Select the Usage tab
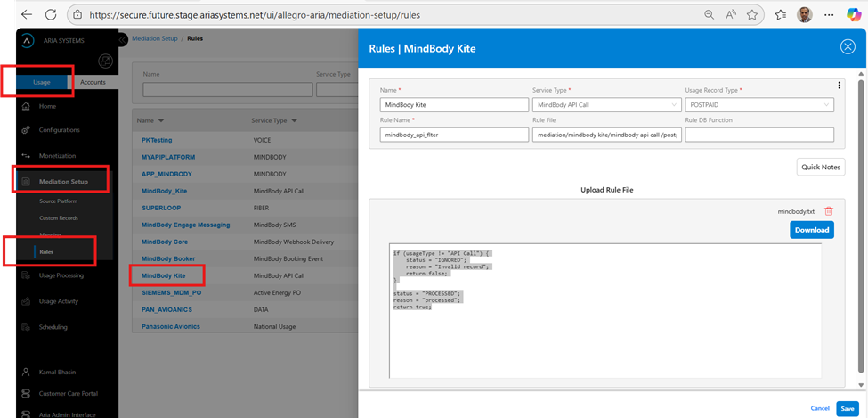 42,82
